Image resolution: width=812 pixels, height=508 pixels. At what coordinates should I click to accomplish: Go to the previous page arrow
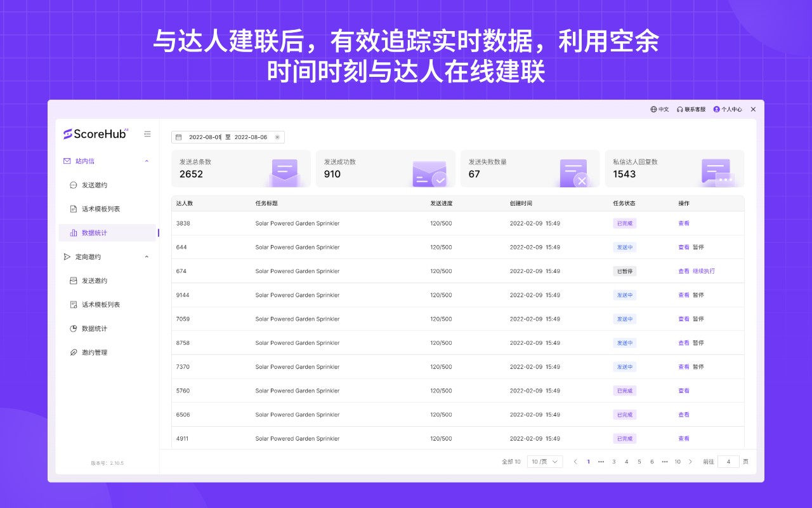click(x=575, y=462)
